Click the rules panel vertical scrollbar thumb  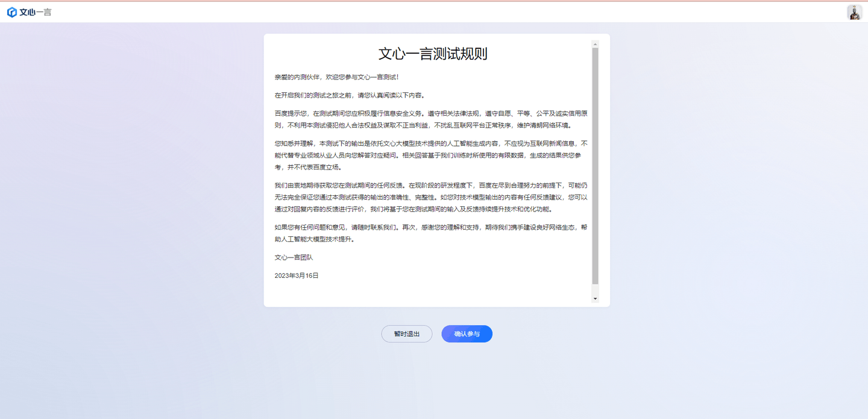tap(595, 166)
